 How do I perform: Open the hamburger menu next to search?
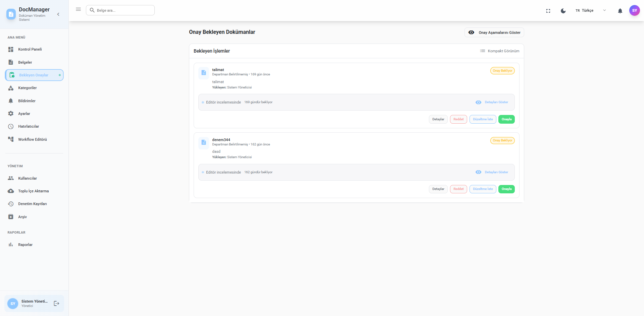[78, 9]
